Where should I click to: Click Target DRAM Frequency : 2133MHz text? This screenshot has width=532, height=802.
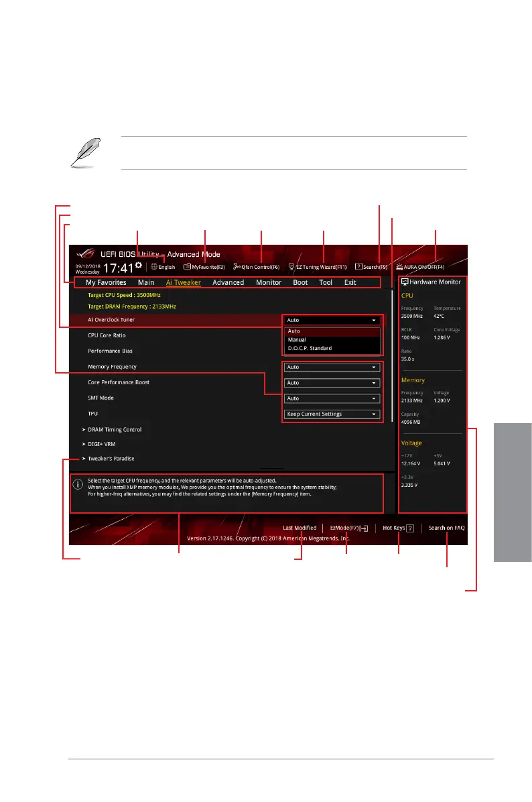coord(132,306)
